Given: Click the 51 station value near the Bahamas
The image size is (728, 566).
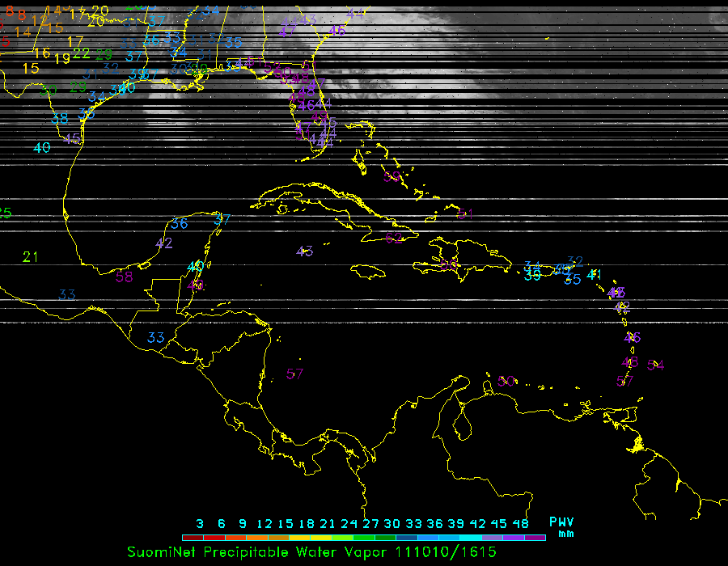Looking at the screenshot, I should pos(465,213).
